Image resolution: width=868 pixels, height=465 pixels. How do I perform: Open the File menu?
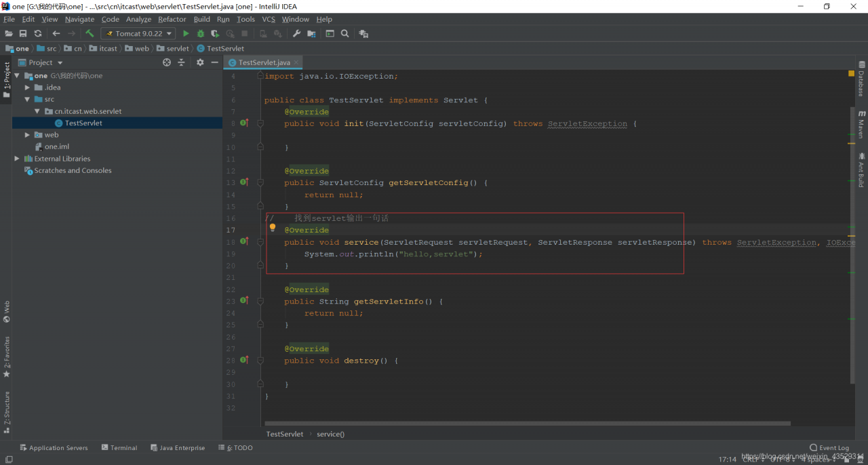pyautogui.click(x=9, y=19)
